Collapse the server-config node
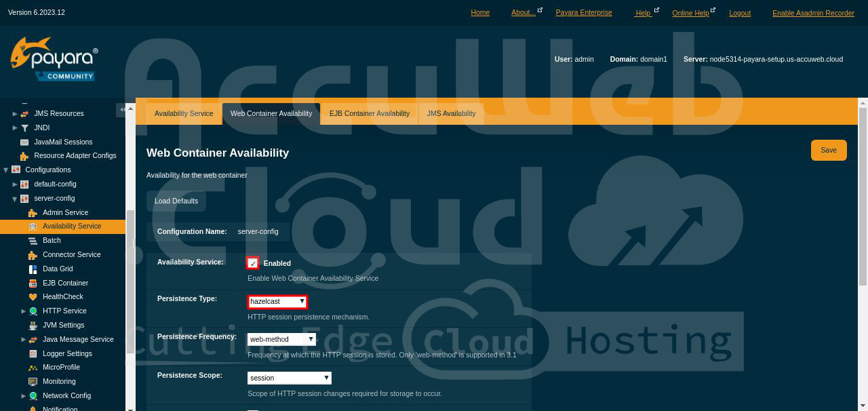This screenshot has height=411, width=868. [x=15, y=199]
